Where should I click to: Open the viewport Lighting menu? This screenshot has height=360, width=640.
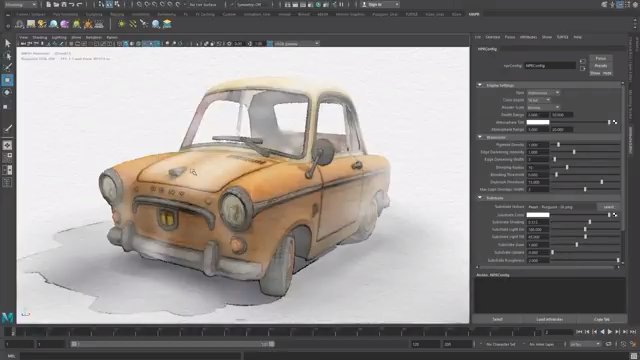tap(59, 37)
